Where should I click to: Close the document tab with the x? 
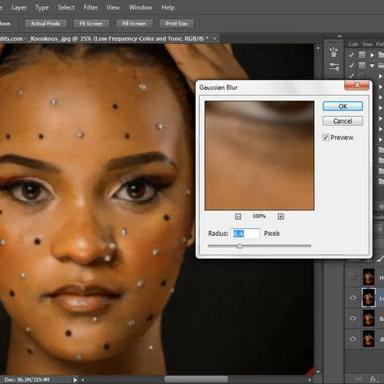(x=215, y=39)
